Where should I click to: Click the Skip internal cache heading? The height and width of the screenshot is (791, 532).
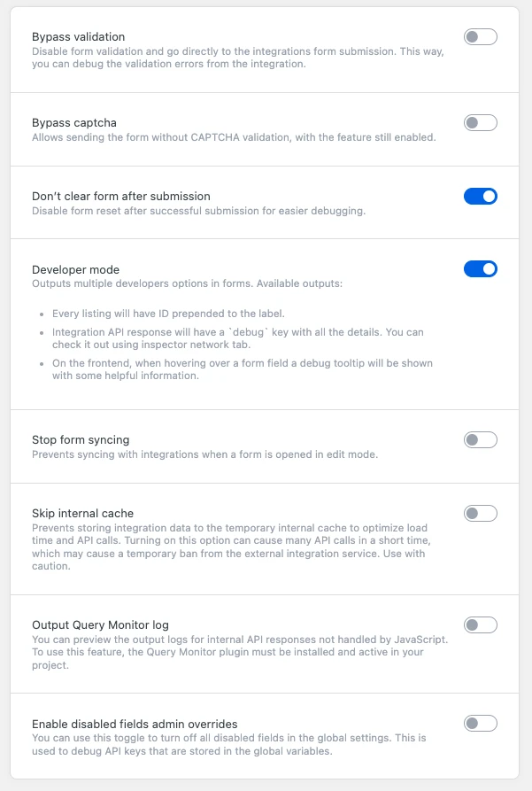(82, 513)
